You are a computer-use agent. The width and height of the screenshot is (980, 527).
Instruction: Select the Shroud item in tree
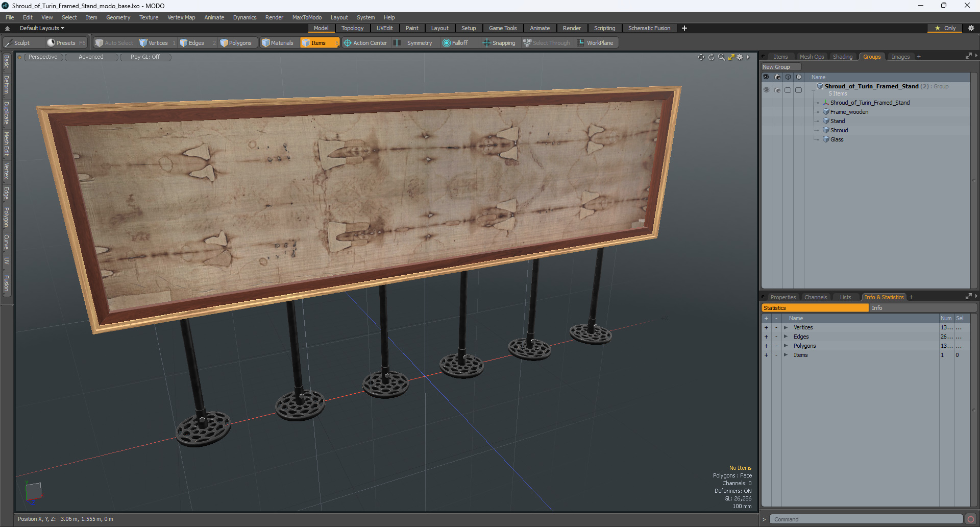[x=839, y=130]
